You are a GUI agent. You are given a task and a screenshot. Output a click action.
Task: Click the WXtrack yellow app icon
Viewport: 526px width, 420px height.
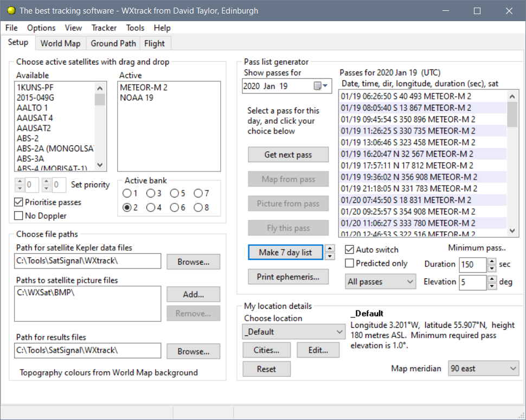click(11, 10)
